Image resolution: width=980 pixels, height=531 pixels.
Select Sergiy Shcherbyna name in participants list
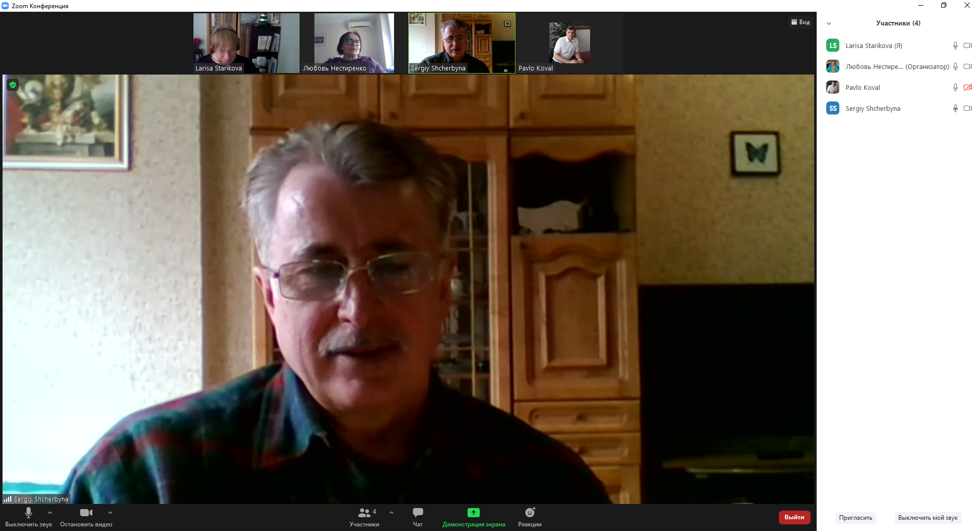(x=873, y=109)
